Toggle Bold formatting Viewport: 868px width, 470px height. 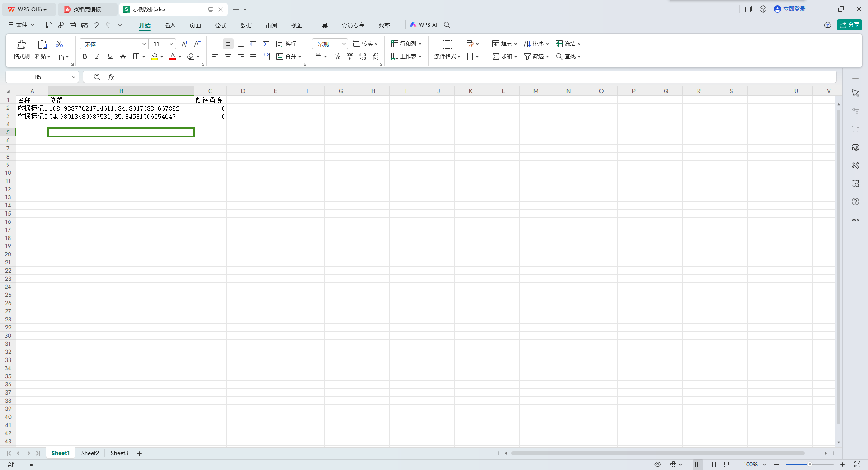click(x=85, y=56)
